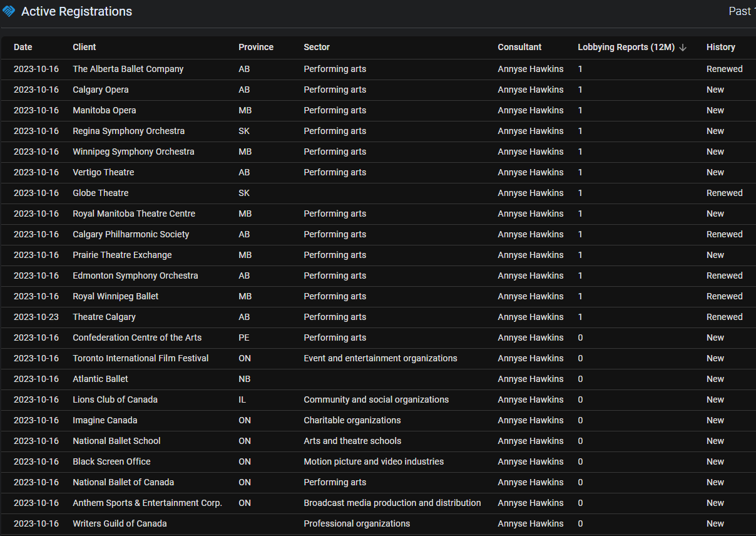Select Globe Theatre client
Screen dimensions: 756x536
click(x=101, y=193)
